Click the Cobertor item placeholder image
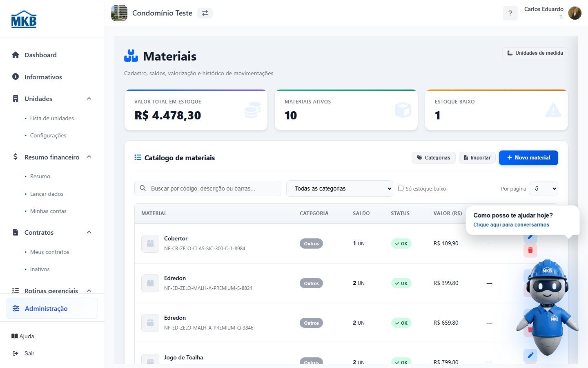 [150, 243]
